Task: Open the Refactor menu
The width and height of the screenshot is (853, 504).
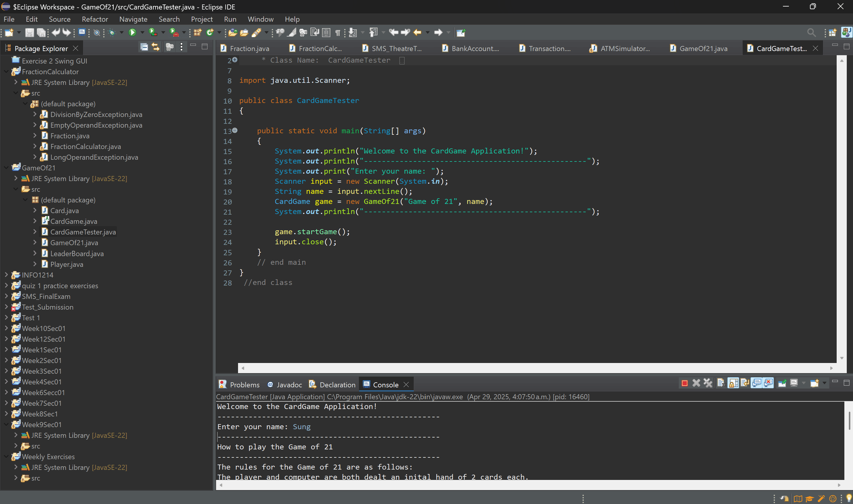Action: point(95,19)
